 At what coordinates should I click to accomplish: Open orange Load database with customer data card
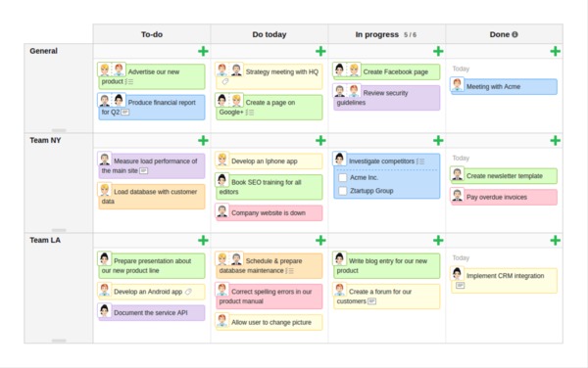tap(152, 196)
